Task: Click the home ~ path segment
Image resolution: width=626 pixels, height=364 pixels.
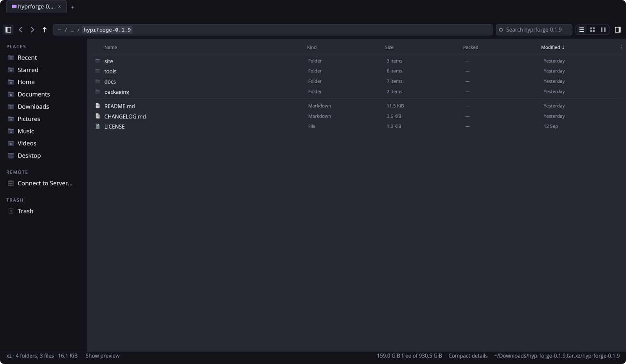Action: point(59,30)
